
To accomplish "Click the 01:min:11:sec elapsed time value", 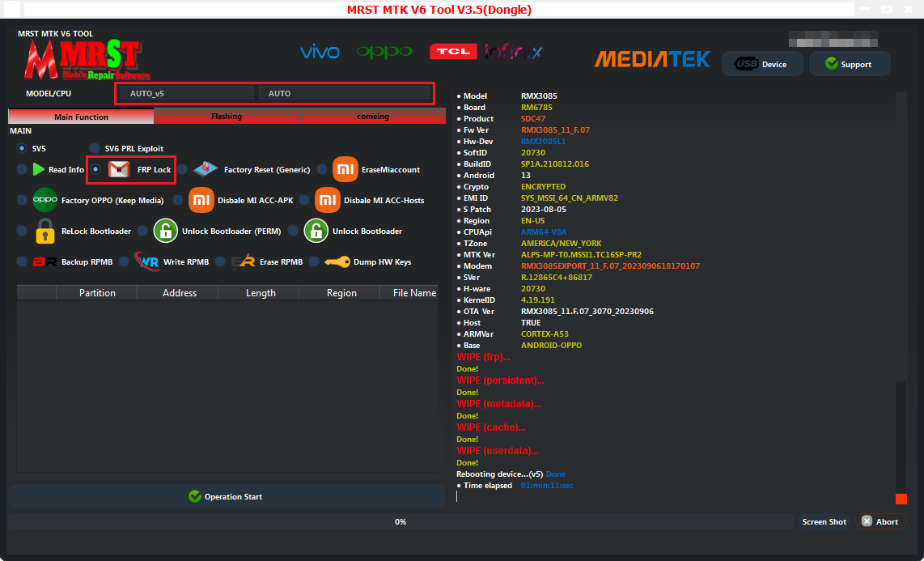I will tap(547, 486).
